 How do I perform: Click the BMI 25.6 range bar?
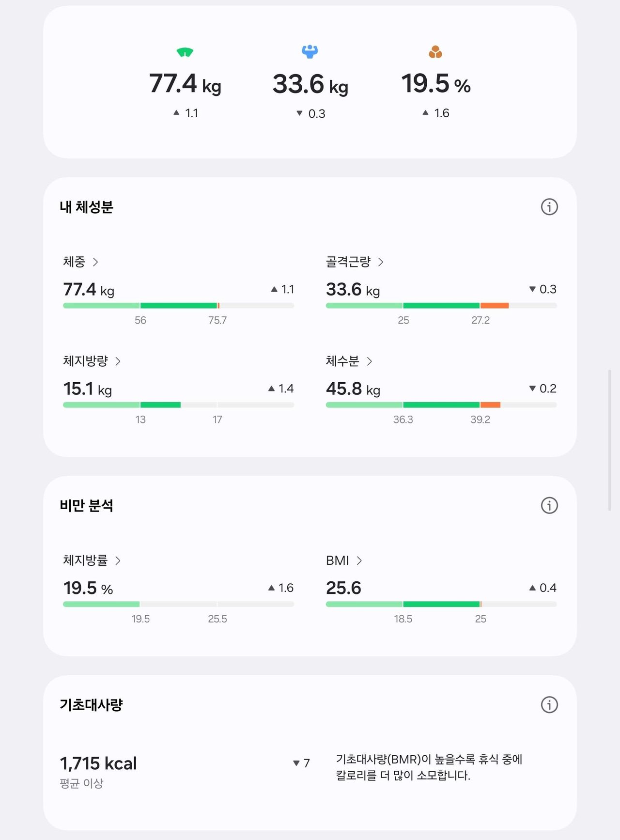click(441, 604)
